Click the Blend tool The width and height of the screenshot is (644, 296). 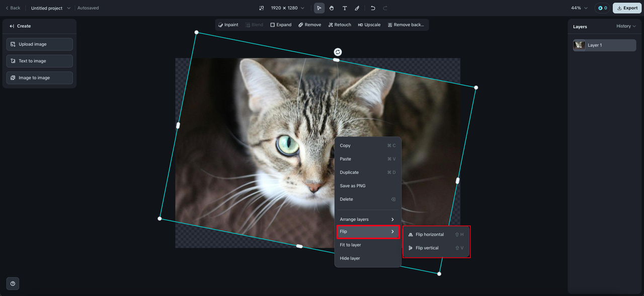[x=254, y=25]
